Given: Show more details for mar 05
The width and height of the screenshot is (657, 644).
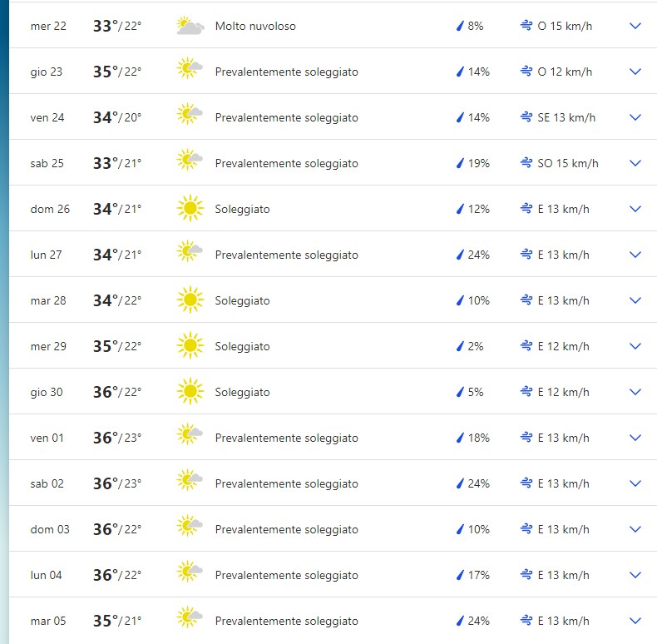Looking at the screenshot, I should pos(635,621).
